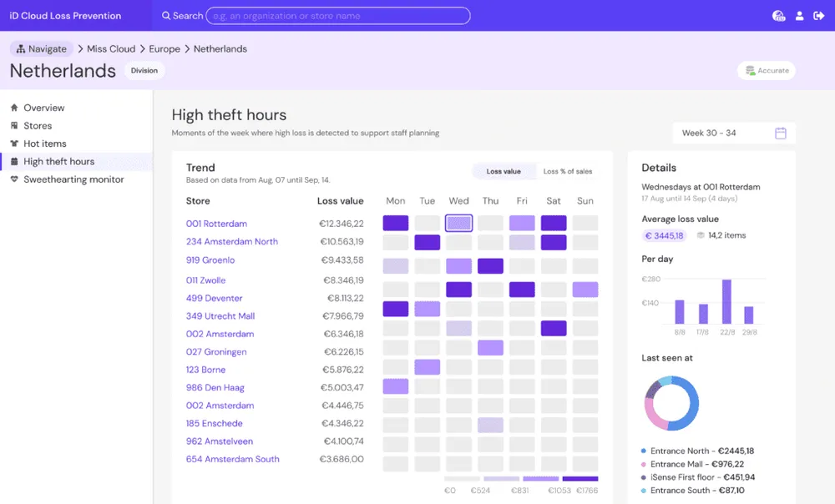Click the iSense First floor legend entry
Viewport: 835px width, 504px height.
tap(698, 477)
